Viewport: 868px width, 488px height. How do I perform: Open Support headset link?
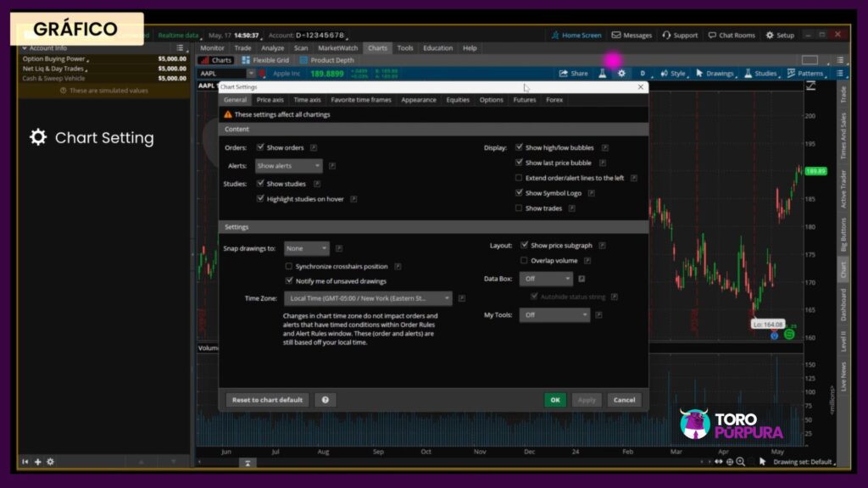[680, 35]
